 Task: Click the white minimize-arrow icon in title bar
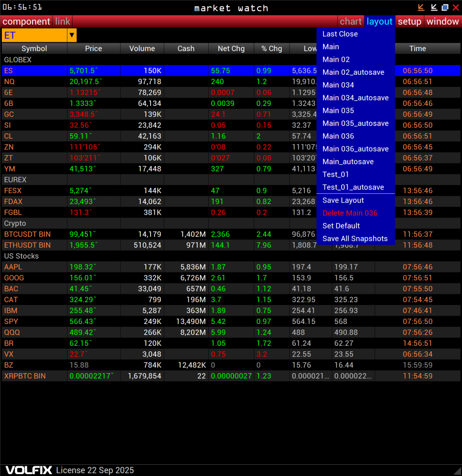pyautogui.click(x=434, y=7)
